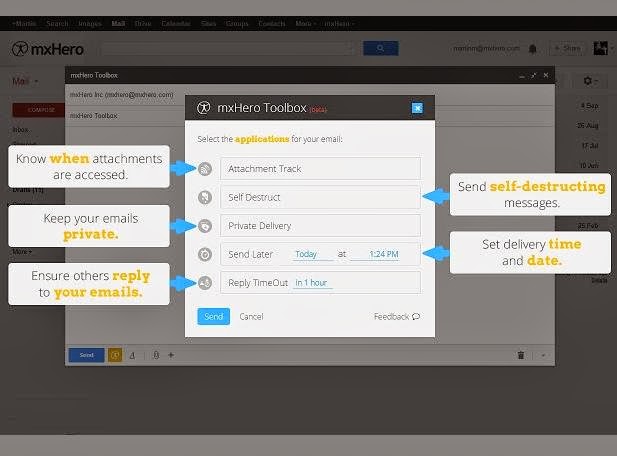
Task: Open the Send Later 'Today' date picker
Action: [313, 255]
